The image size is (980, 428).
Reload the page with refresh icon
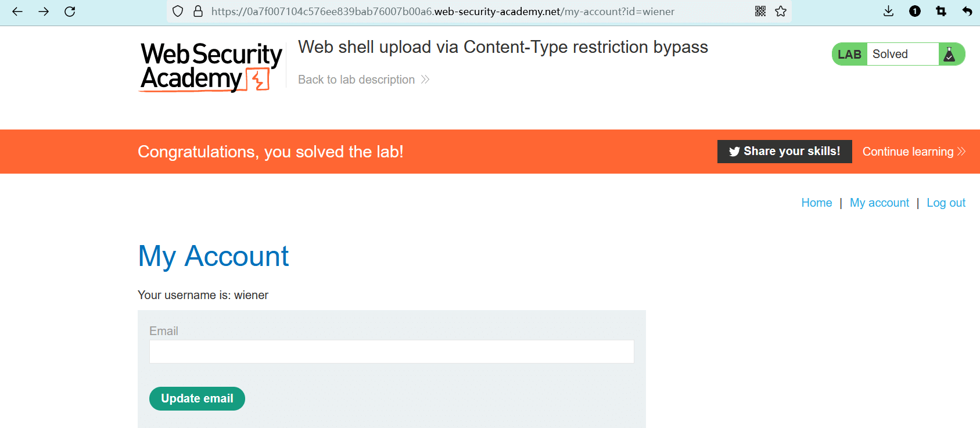tap(70, 12)
